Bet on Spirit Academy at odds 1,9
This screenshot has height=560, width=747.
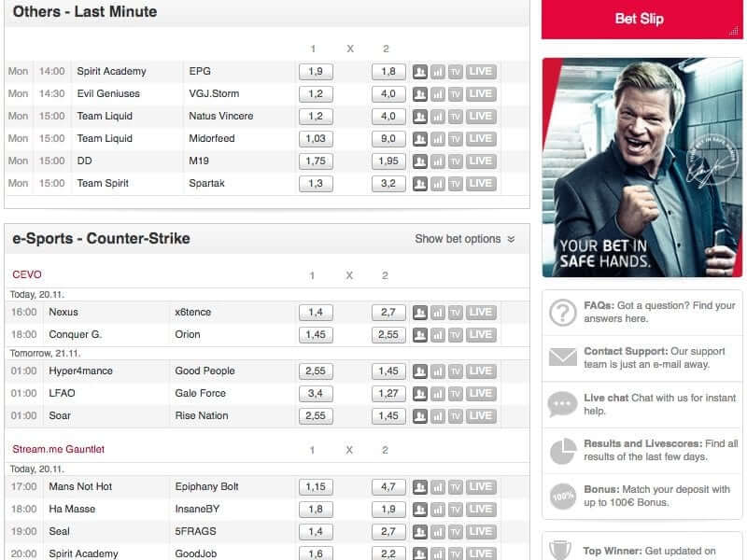click(316, 72)
